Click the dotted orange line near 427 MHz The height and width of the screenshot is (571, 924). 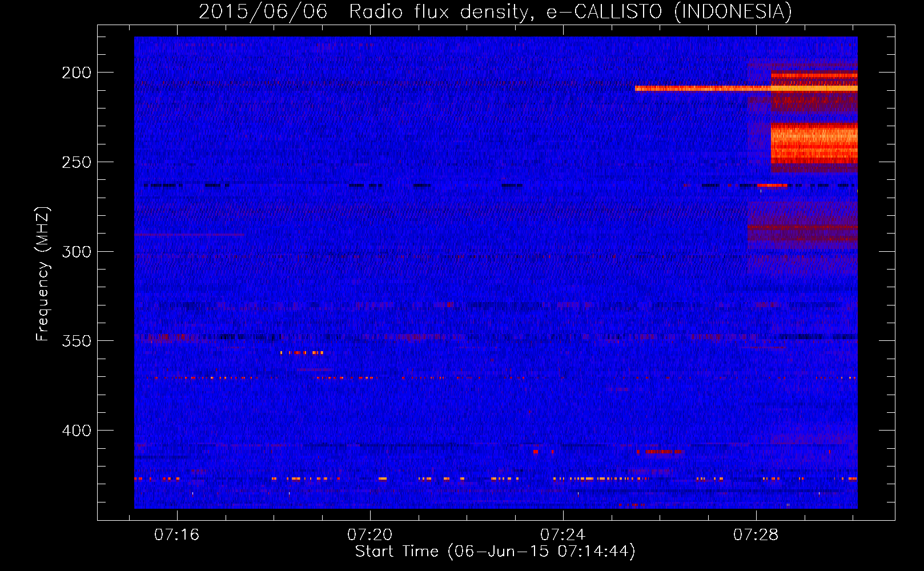point(496,478)
